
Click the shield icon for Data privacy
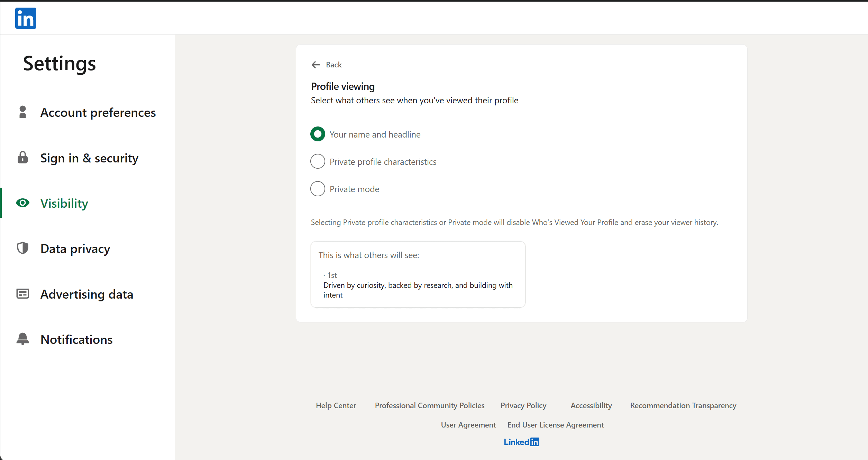22,248
